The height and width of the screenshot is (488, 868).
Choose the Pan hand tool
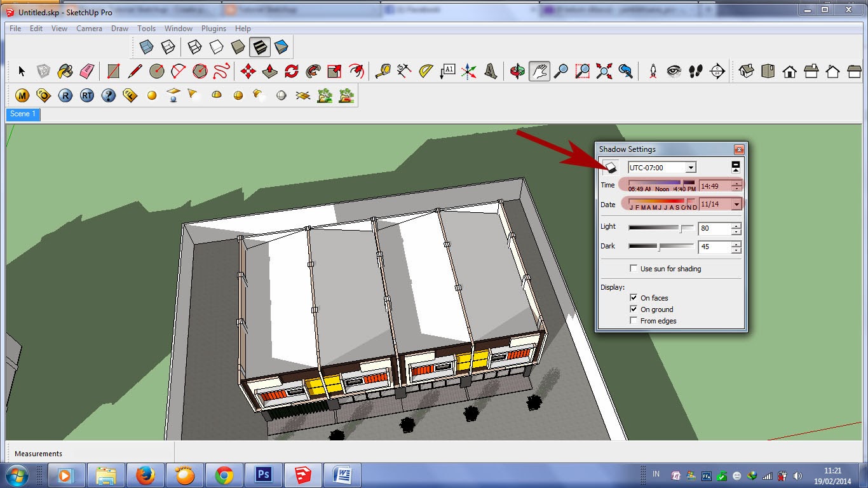pyautogui.click(x=539, y=71)
